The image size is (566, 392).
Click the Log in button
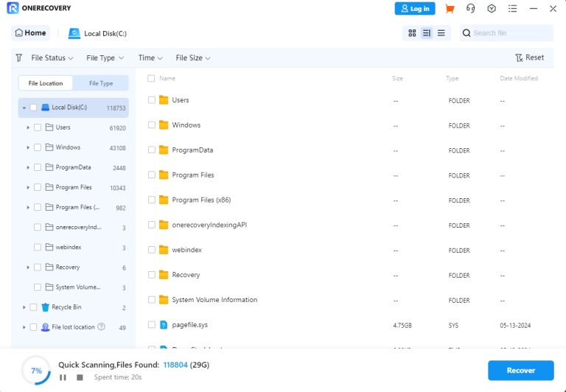[415, 9]
